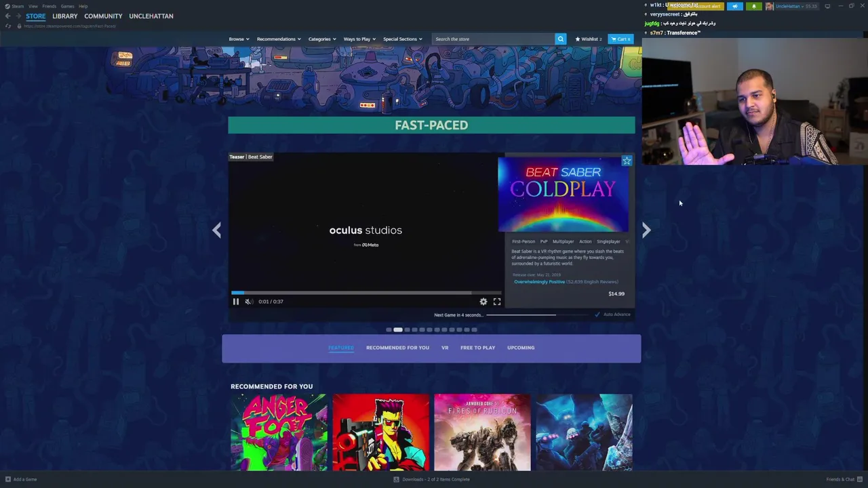Go back with the browser back arrow
Image resolution: width=868 pixels, height=488 pixels.
pos(7,16)
